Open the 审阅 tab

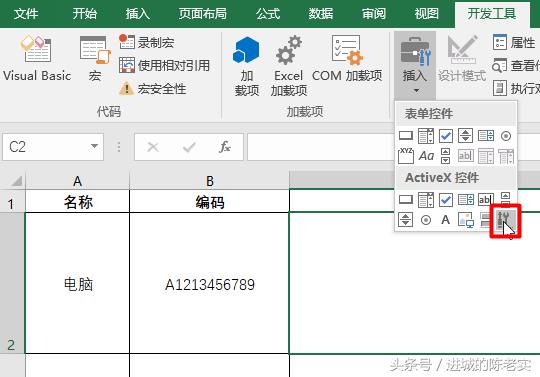click(x=374, y=14)
